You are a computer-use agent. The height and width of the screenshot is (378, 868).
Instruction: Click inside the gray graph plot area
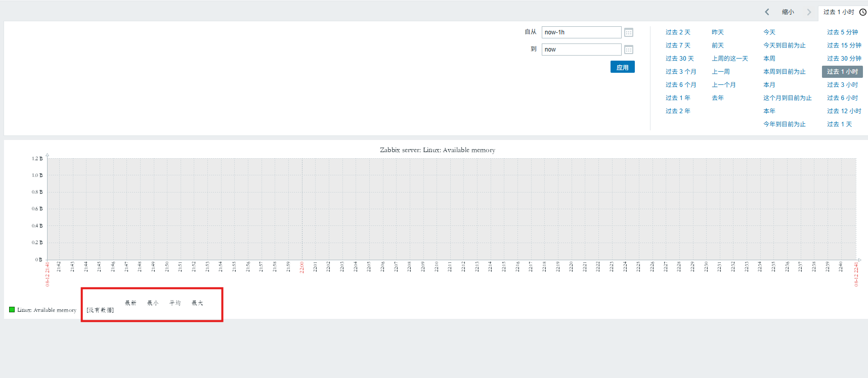point(452,209)
